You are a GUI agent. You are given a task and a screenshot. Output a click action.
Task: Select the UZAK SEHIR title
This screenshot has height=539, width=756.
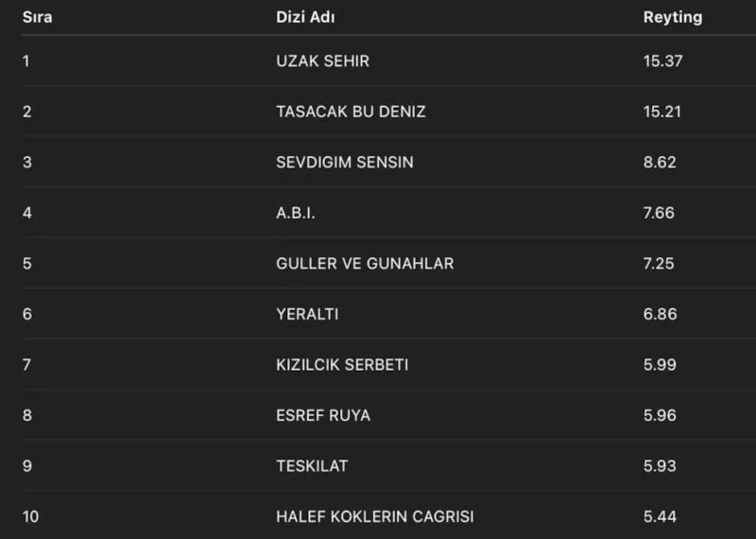click(x=322, y=61)
